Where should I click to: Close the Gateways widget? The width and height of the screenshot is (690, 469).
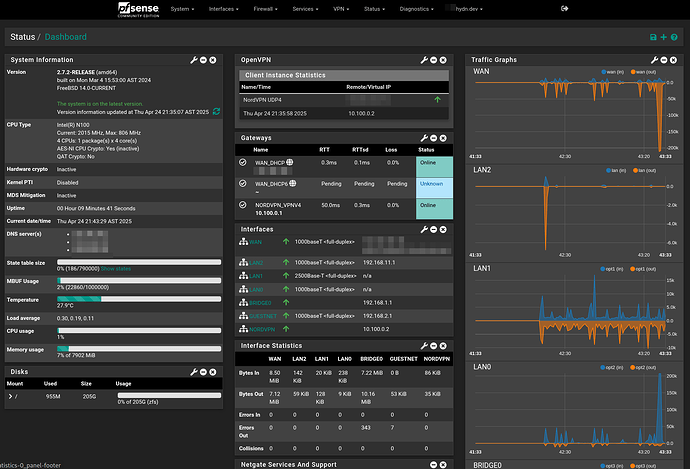(443, 138)
